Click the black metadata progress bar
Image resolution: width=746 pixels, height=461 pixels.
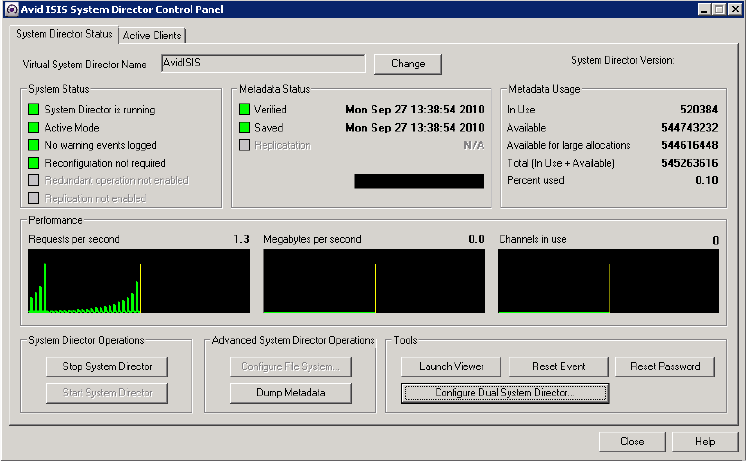[419, 181]
